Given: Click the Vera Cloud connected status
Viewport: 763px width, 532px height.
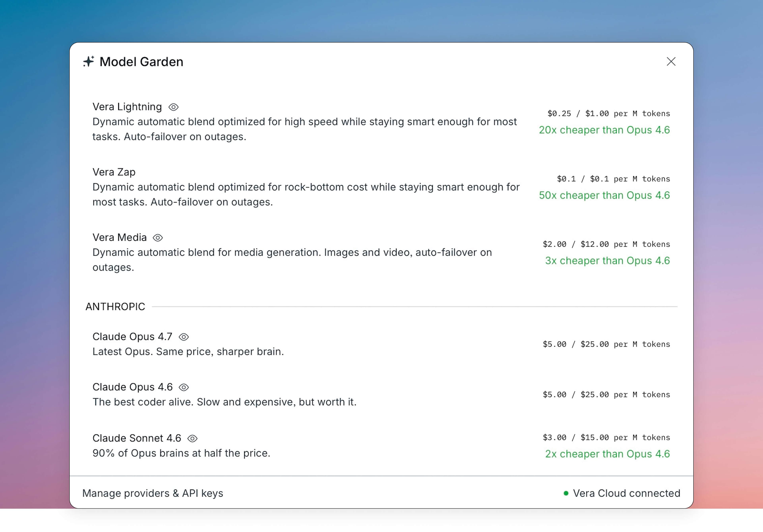Looking at the screenshot, I should [x=622, y=493].
